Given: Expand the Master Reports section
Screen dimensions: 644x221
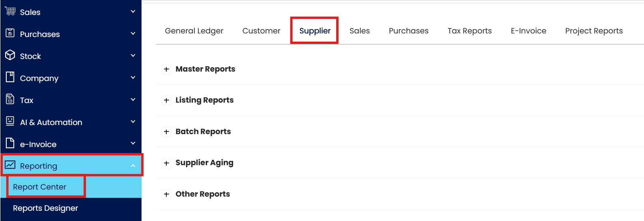Looking at the screenshot, I should coord(167,69).
